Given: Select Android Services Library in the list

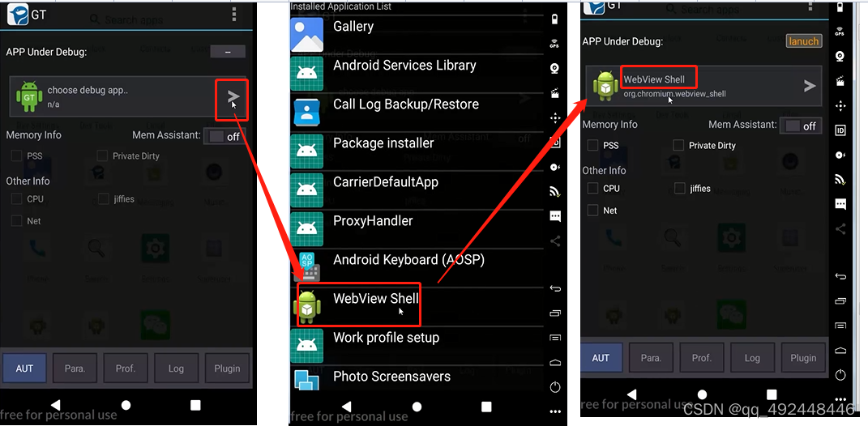Looking at the screenshot, I should pyautogui.click(x=417, y=74).
